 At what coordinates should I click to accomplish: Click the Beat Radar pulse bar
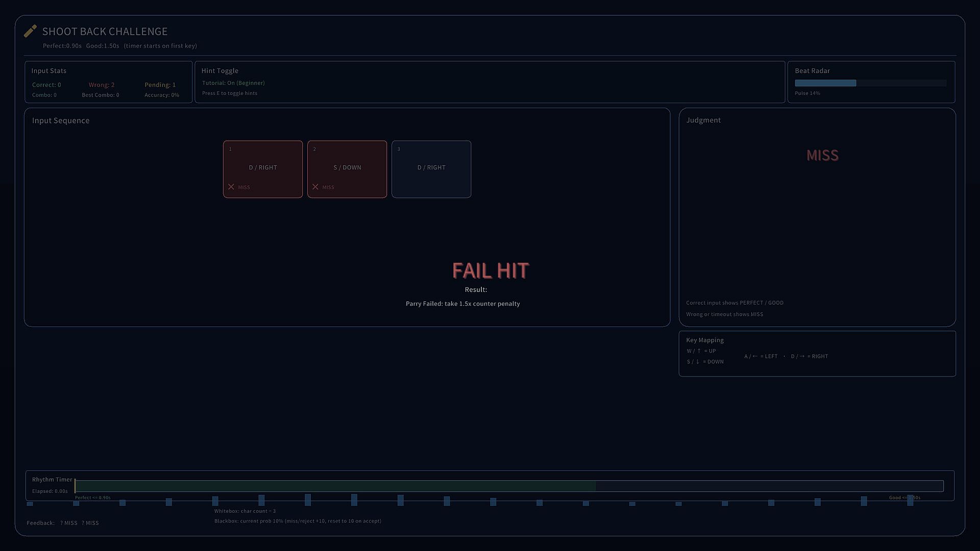tap(870, 83)
